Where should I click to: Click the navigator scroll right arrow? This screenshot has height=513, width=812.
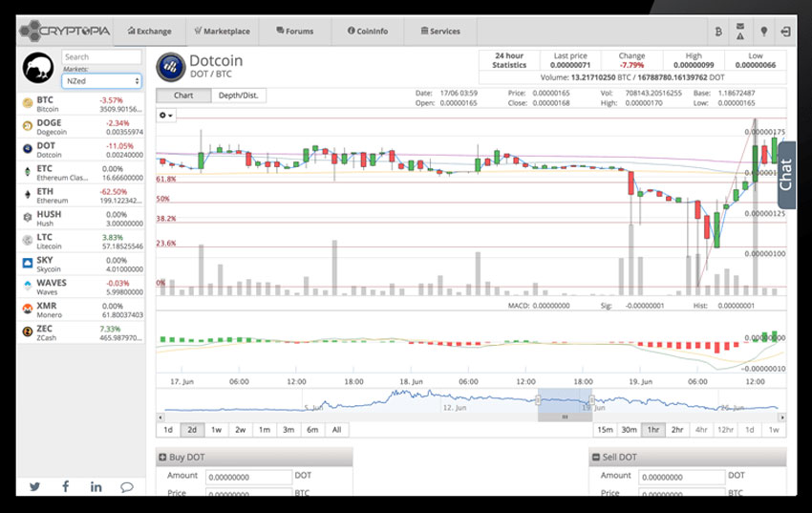(x=782, y=417)
